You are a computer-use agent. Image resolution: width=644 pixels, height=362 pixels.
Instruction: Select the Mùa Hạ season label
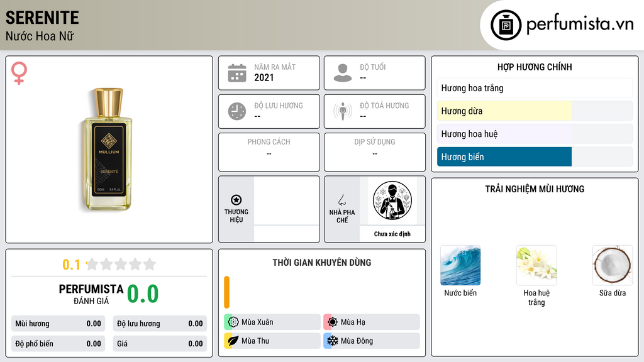click(x=353, y=322)
